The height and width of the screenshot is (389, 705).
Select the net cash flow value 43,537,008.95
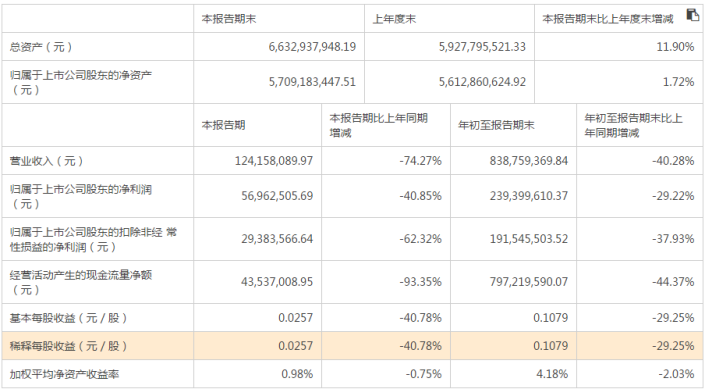pos(277,282)
